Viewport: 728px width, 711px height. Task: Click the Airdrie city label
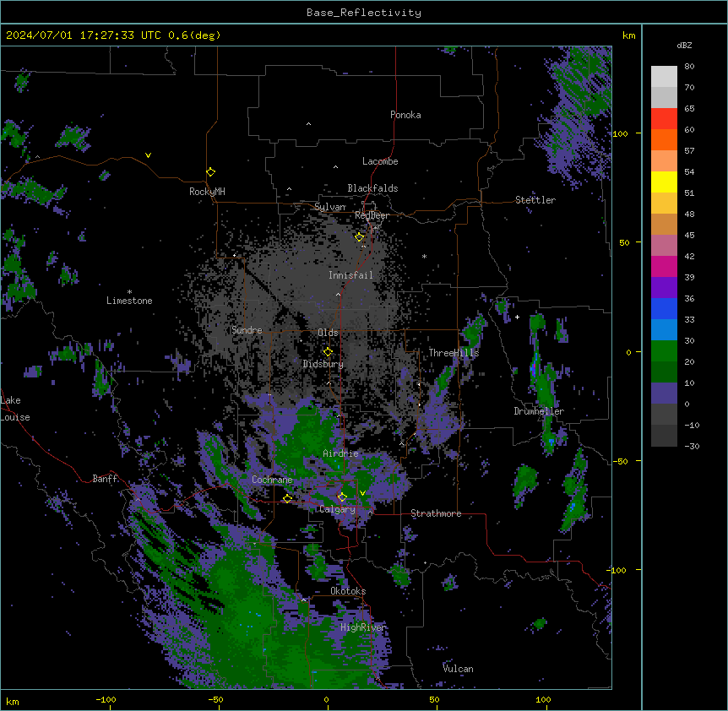tap(341, 453)
